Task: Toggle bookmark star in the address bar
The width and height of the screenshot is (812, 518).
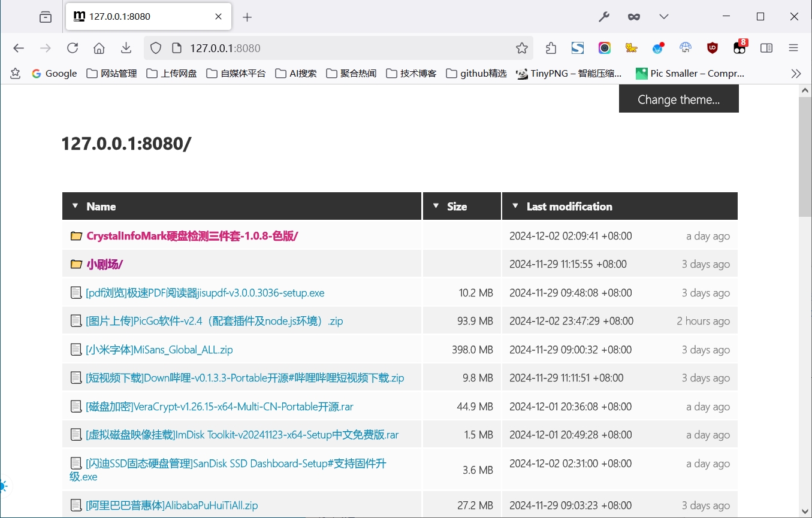Action: 522,48
